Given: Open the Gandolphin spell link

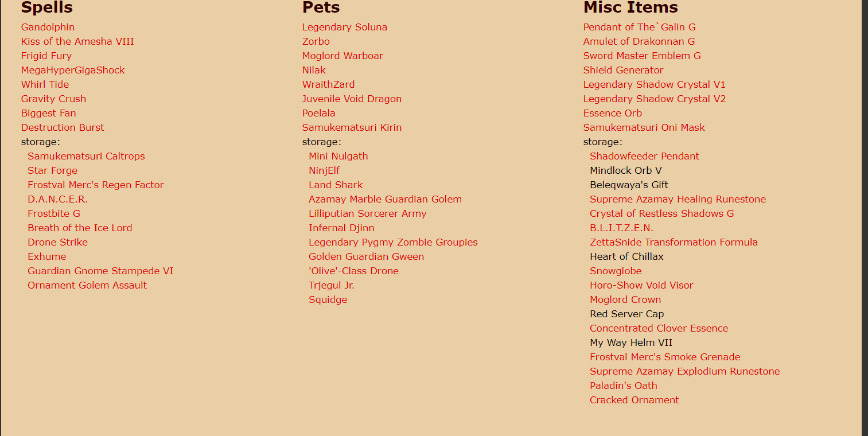Looking at the screenshot, I should point(48,27).
